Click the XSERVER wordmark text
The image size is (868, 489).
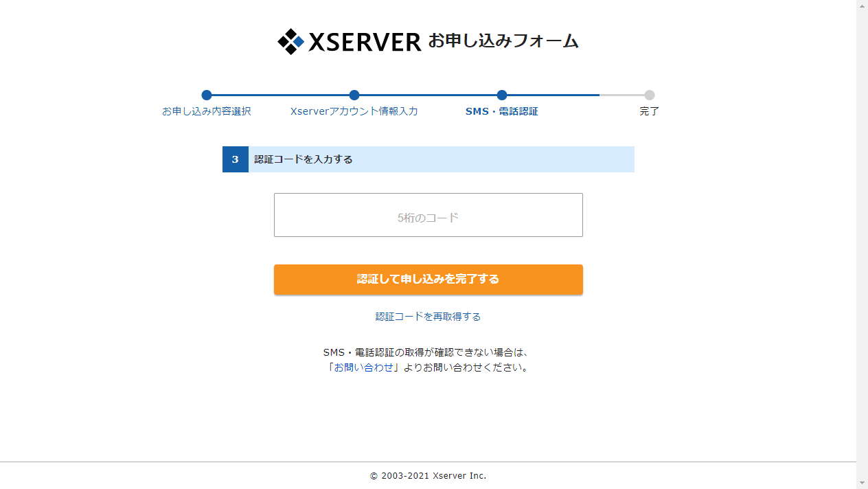tap(365, 42)
